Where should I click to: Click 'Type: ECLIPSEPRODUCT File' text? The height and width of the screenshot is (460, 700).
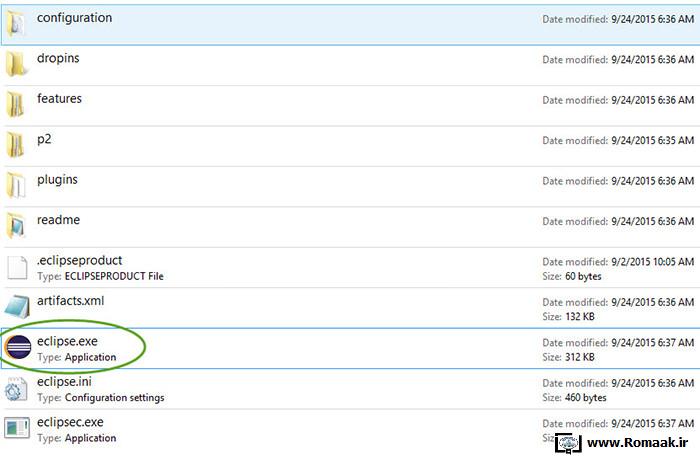(x=100, y=276)
